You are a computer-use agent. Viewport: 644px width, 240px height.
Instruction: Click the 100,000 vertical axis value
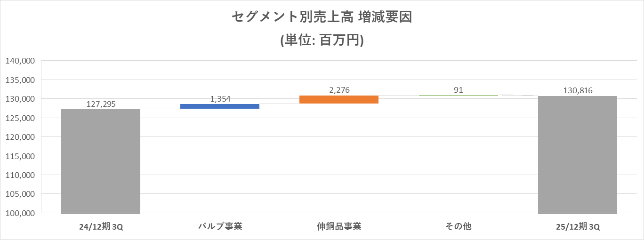(20, 213)
